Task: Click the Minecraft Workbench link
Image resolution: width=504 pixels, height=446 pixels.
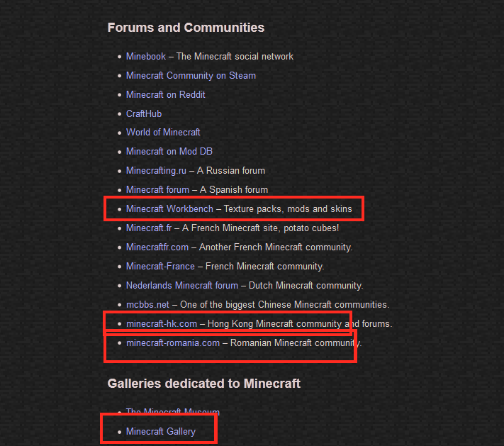Action: 169,209
